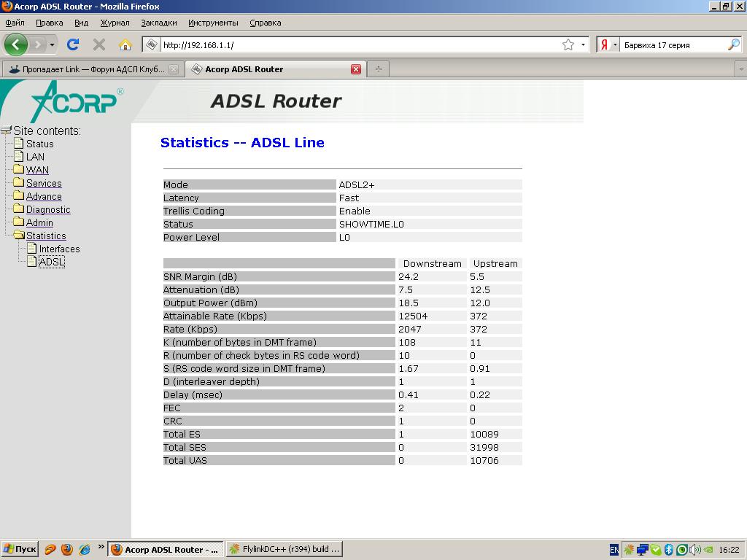Open the Закладки menu
This screenshot has height=560, width=747.
(158, 23)
